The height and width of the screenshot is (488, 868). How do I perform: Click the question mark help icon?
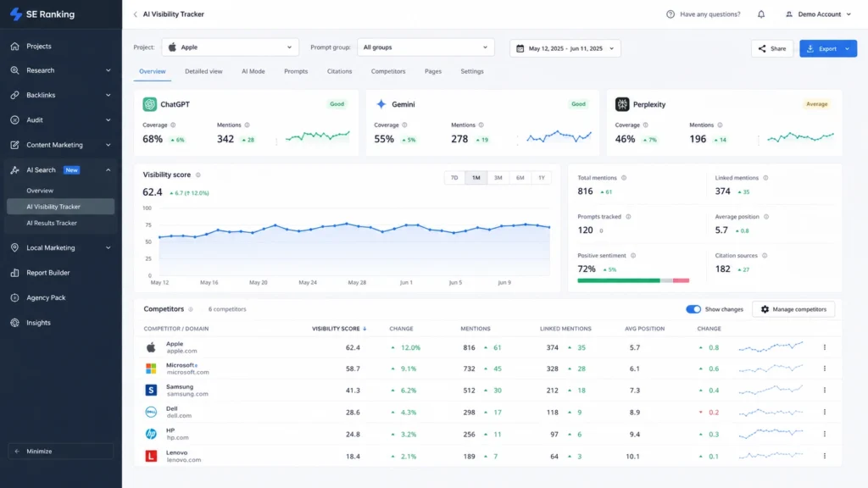(670, 14)
